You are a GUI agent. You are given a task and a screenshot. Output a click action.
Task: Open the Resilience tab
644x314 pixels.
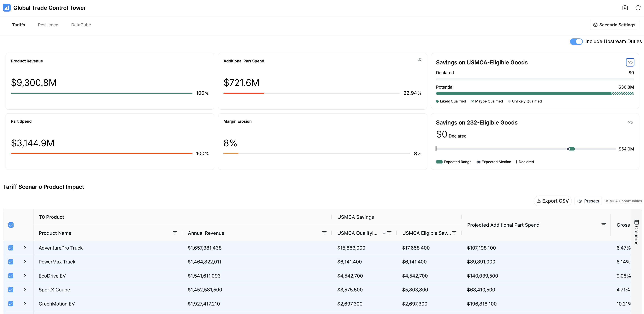tap(48, 25)
